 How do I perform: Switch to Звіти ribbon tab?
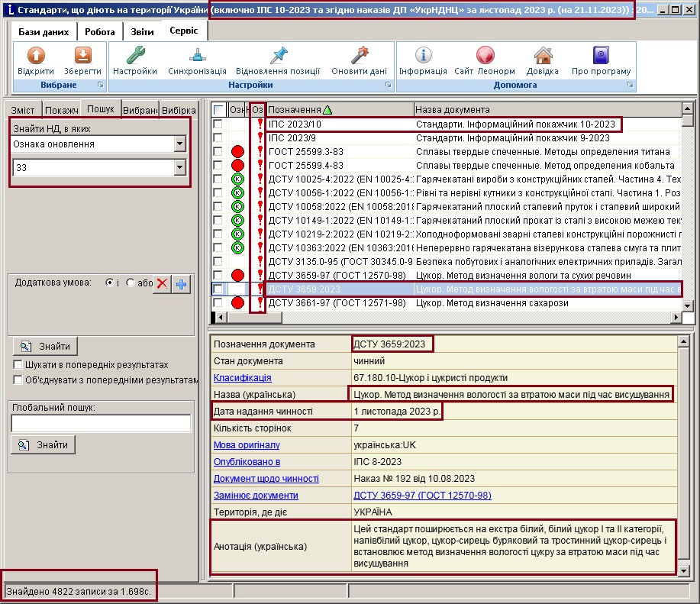142,32
